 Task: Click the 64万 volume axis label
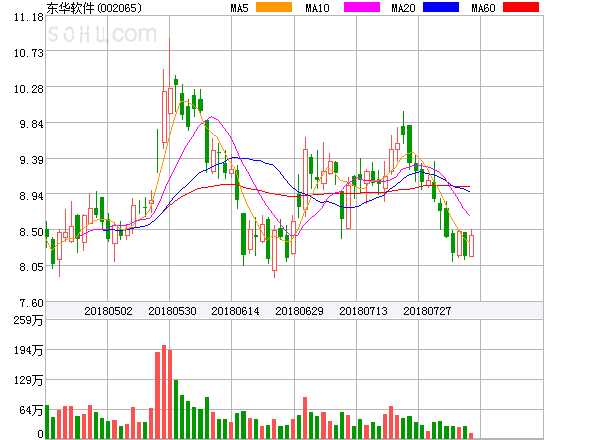point(31,410)
